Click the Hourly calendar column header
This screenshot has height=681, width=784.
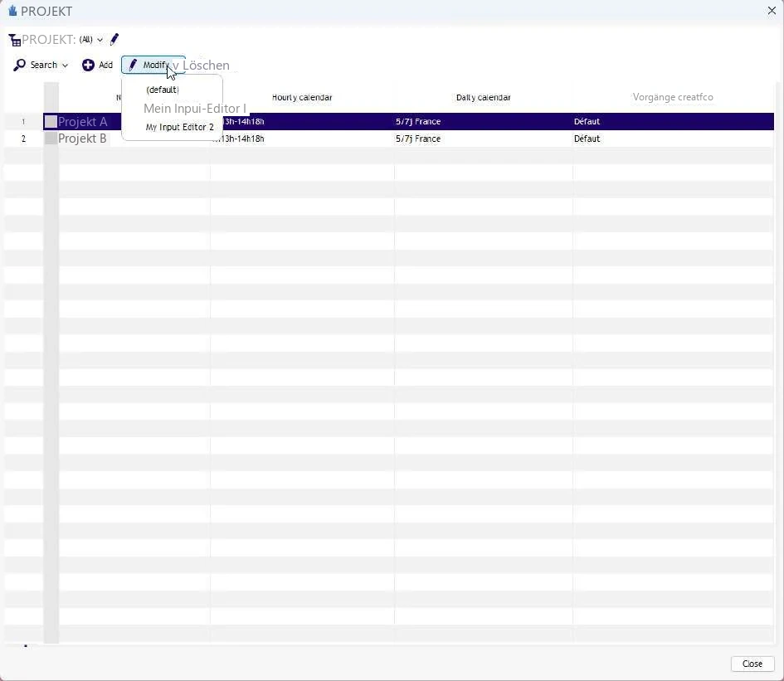302,98
